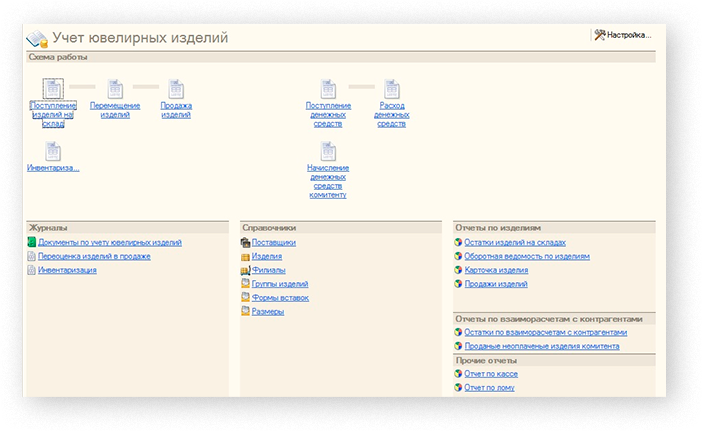Open Начисление денежных средств комитенту link

tap(328, 181)
